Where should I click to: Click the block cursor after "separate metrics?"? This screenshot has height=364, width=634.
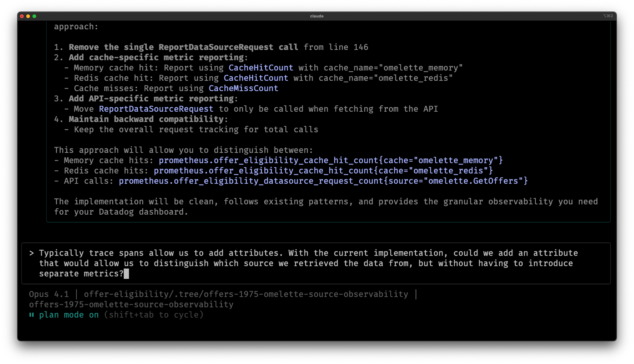pos(126,274)
